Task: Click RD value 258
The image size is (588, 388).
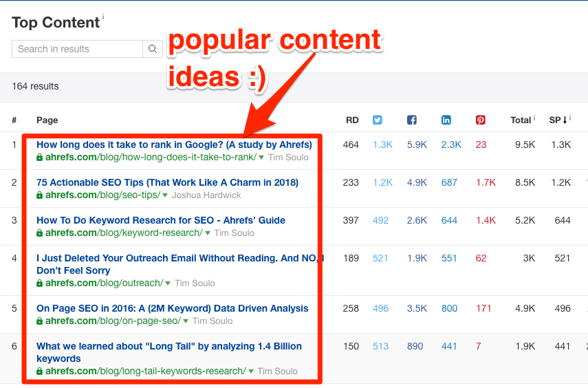Action: click(x=351, y=309)
